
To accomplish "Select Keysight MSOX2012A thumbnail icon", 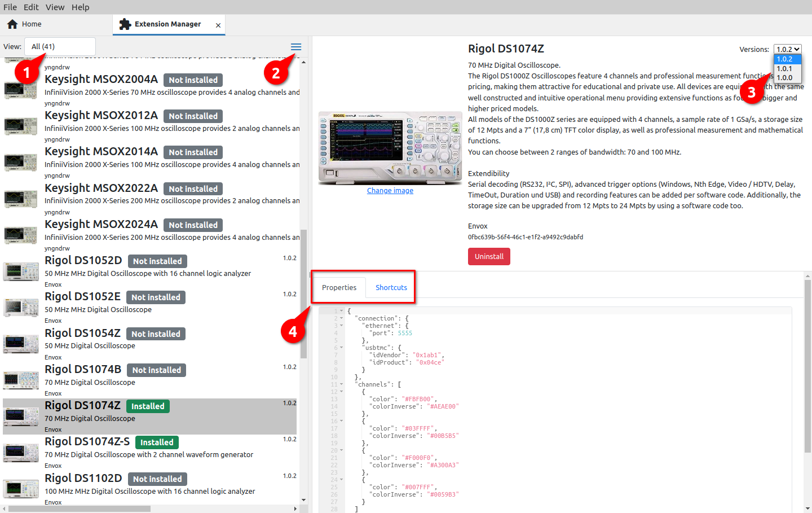I will coord(21,126).
